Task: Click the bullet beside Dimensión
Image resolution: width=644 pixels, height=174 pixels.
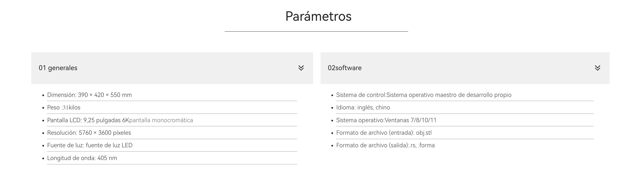Action: [43, 95]
